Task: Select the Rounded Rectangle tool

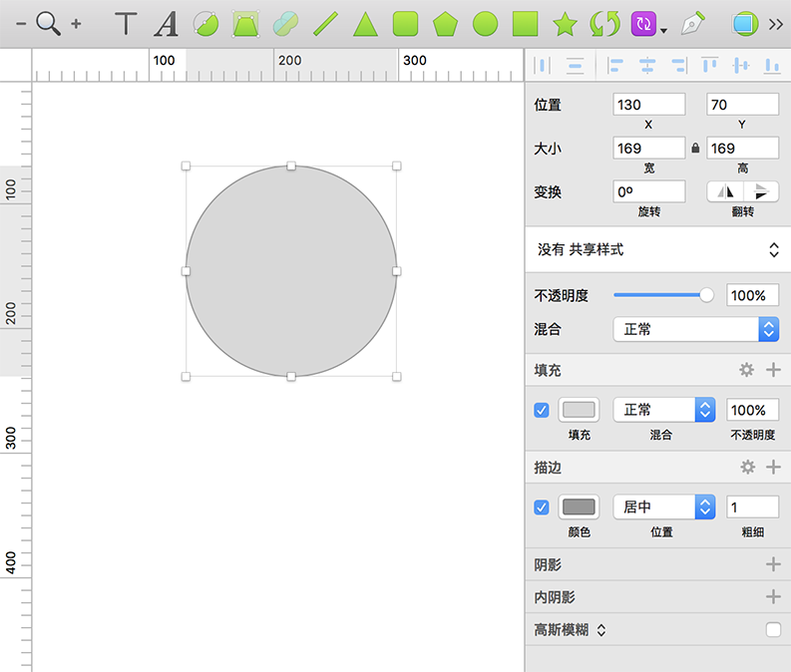Action: click(x=405, y=24)
